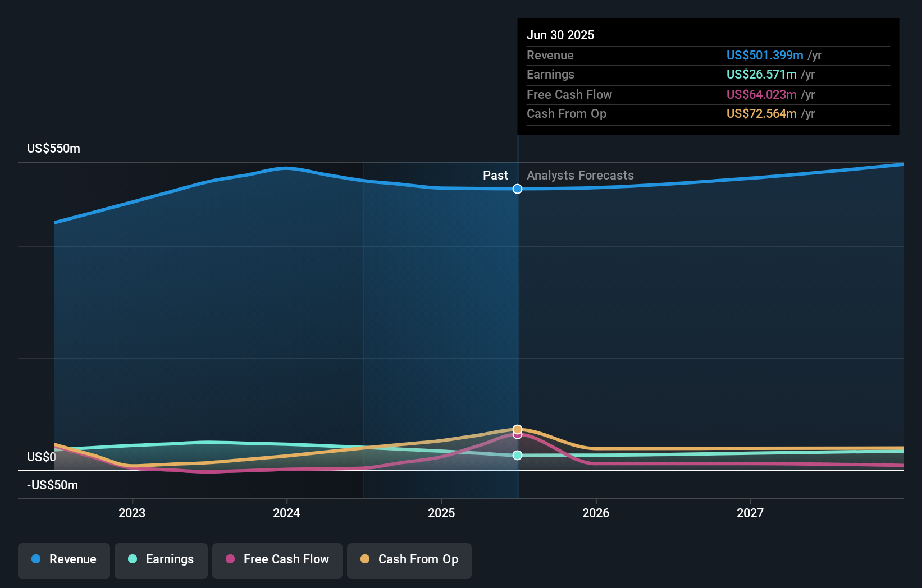Toggle the Earnings series legend button
Screen dimensions: 922x588
(161, 561)
